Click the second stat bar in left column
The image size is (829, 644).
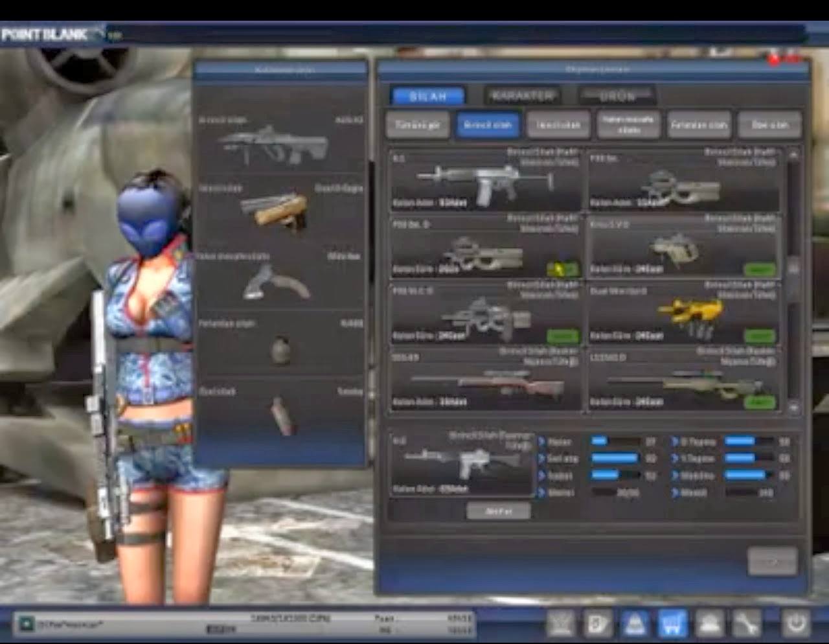coord(615,458)
